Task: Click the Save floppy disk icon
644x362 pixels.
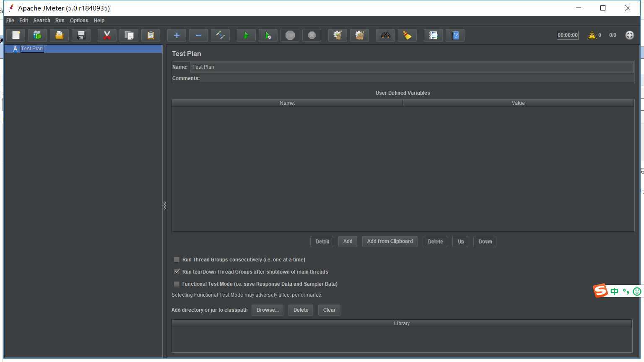Action: click(81, 35)
